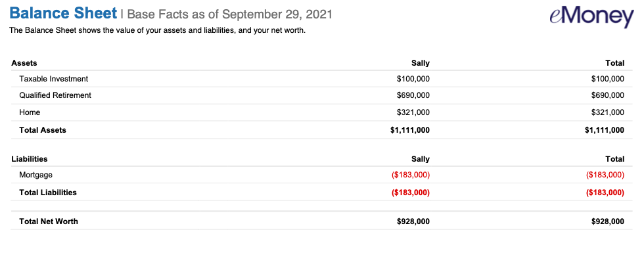Image resolution: width=644 pixels, height=255 pixels.
Task: Click Sally's Taxable Investment value $100,000
Action: point(413,79)
